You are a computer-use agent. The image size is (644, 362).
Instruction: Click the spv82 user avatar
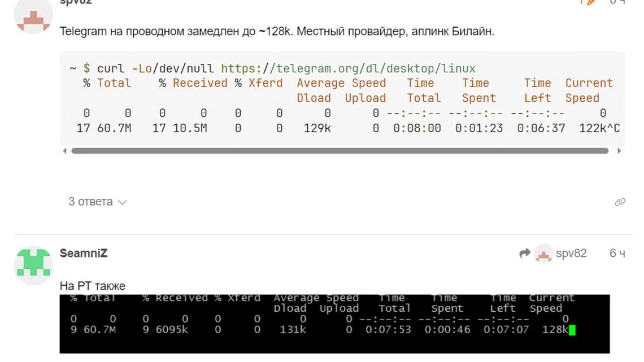[33, 18]
